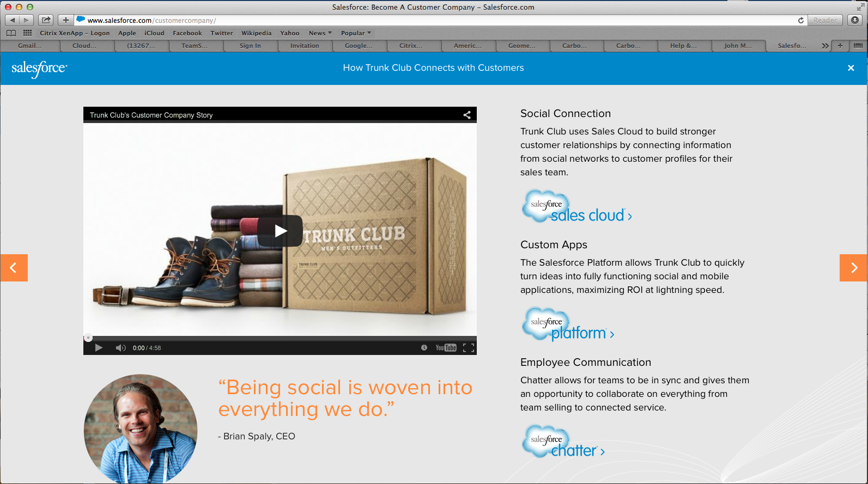Click the address bar URL field
This screenshot has width=868, height=484.
tap(436, 20)
